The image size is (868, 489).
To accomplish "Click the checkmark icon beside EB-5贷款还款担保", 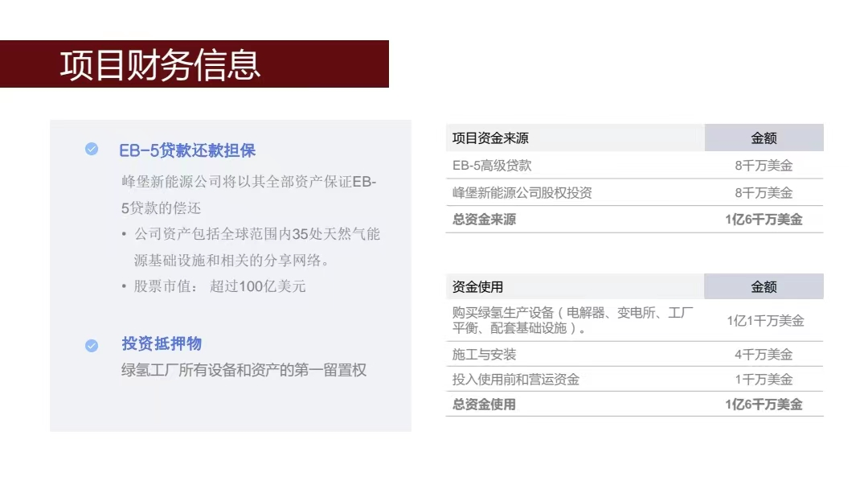I will [92, 150].
